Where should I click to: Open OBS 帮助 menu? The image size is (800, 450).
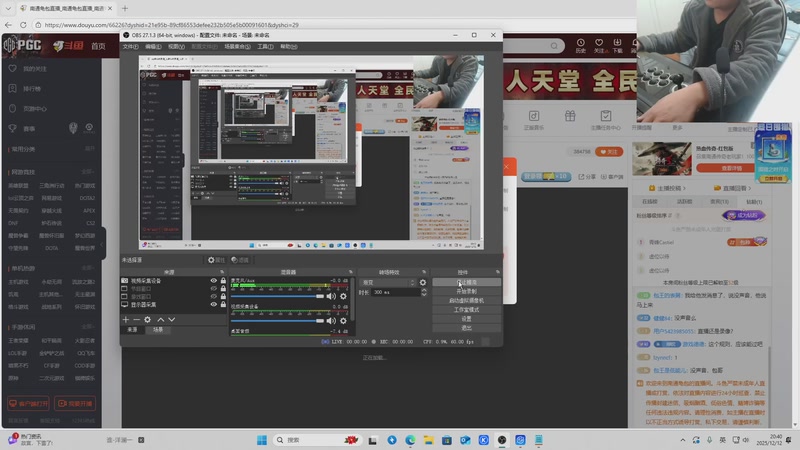coord(288,46)
